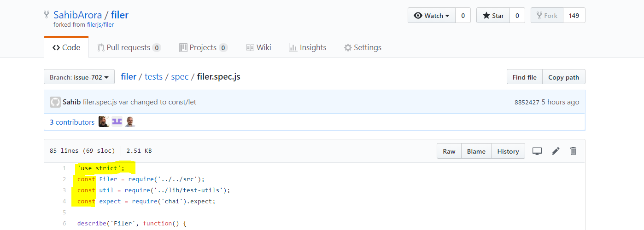The width and height of the screenshot is (644, 230).
Task: Switch to the Pull requests tab
Action: [x=129, y=47]
